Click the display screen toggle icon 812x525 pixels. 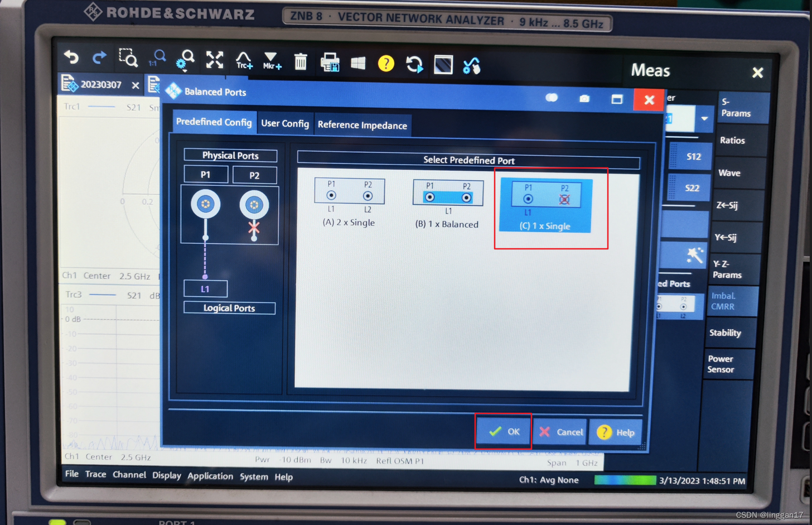pyautogui.click(x=443, y=65)
